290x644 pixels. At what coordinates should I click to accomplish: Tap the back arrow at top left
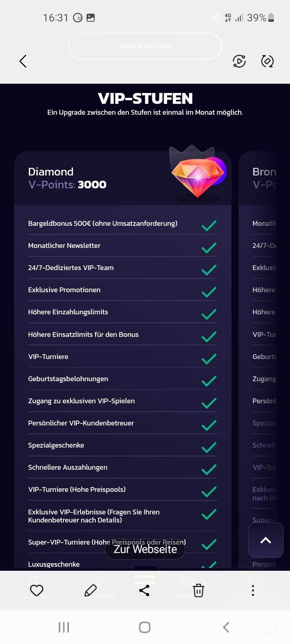tap(23, 61)
